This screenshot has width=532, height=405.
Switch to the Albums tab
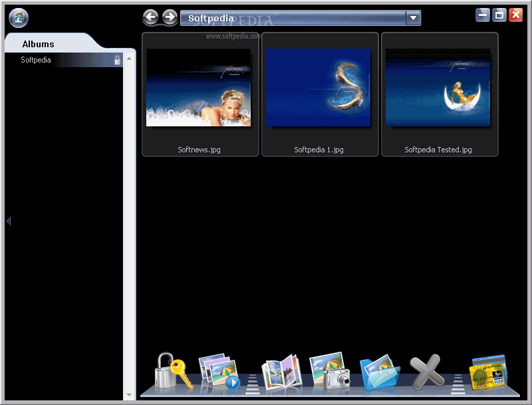pos(39,44)
